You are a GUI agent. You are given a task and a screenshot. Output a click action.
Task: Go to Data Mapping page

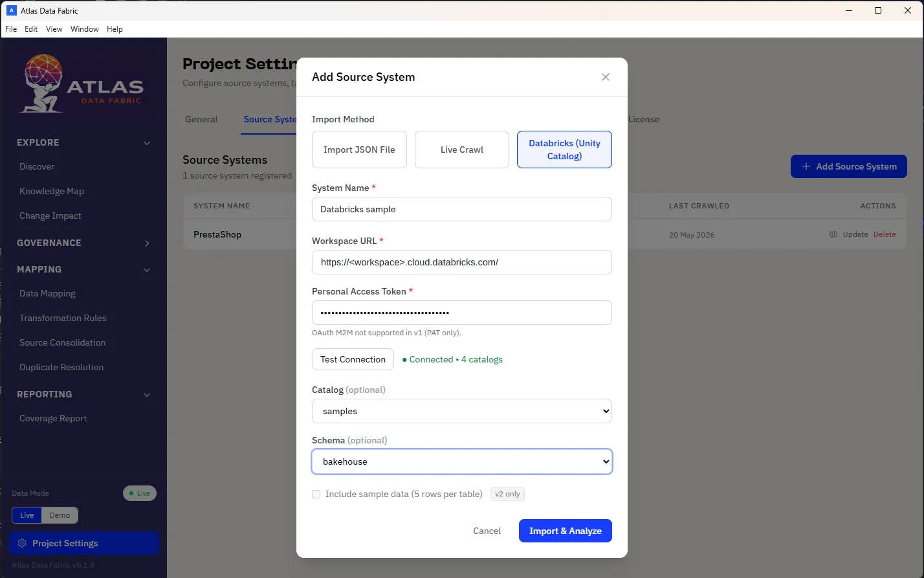click(47, 293)
